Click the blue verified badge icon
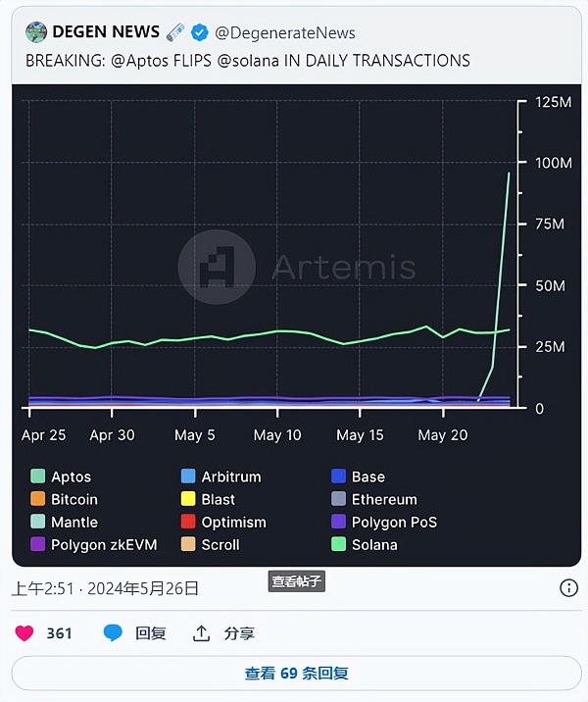The height and width of the screenshot is (702, 588). pos(202,32)
